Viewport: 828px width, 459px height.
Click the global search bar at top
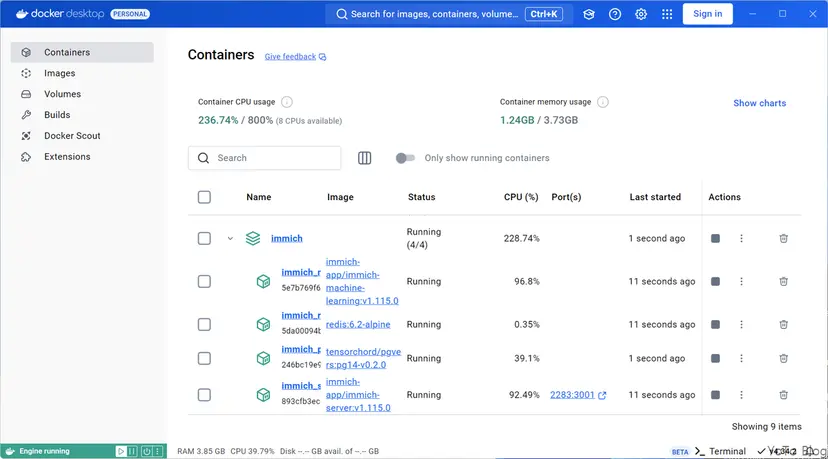[448, 14]
